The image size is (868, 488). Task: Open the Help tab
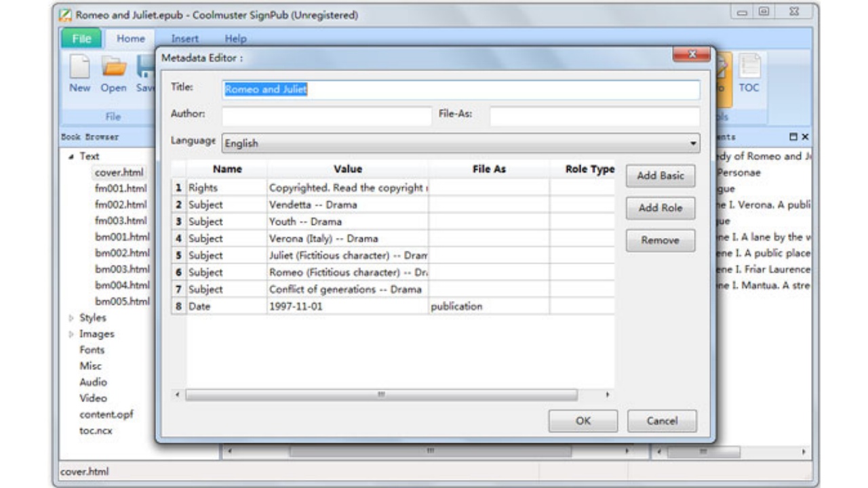[235, 39]
